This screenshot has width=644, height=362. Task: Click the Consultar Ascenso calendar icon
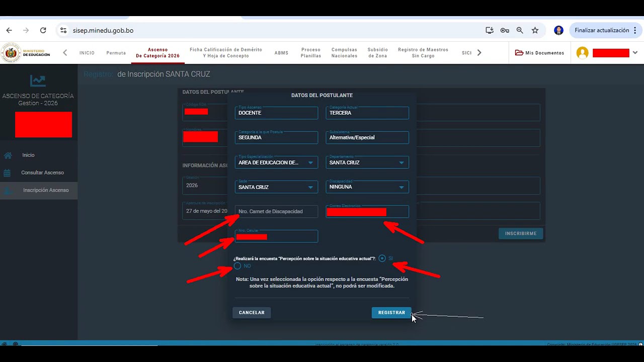tap(7, 173)
